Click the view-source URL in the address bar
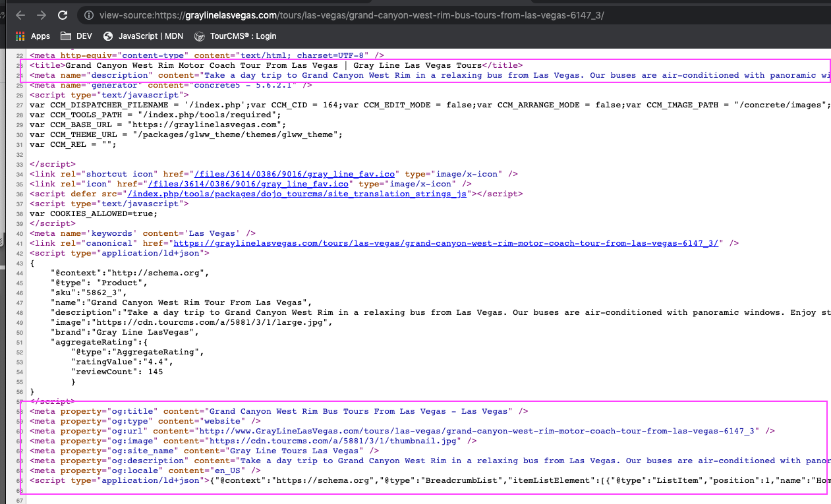Image resolution: width=831 pixels, height=504 pixels. pyautogui.click(x=351, y=15)
